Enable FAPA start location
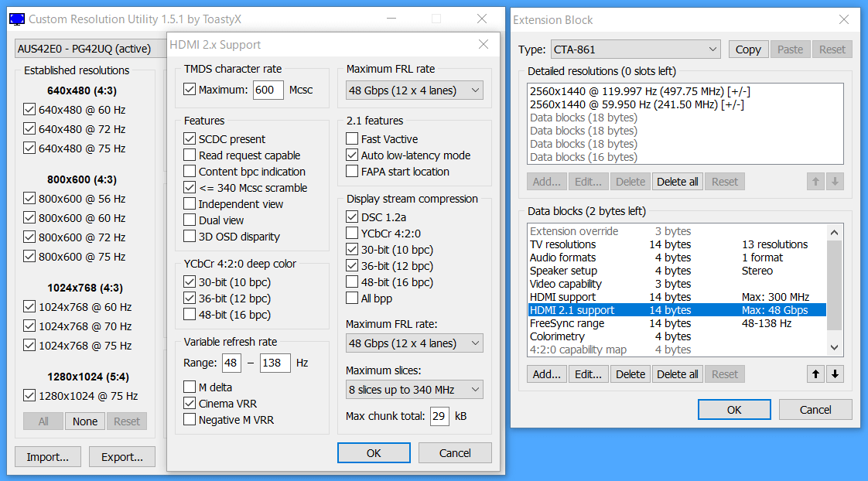 [351, 172]
